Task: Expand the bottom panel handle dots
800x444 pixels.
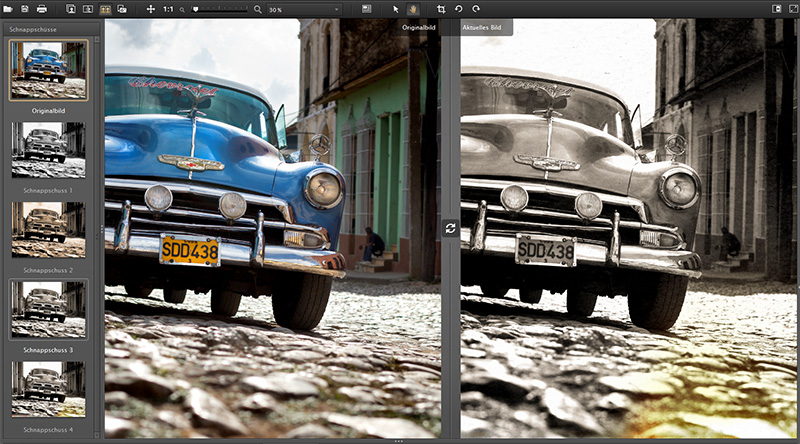Action: (x=399, y=441)
